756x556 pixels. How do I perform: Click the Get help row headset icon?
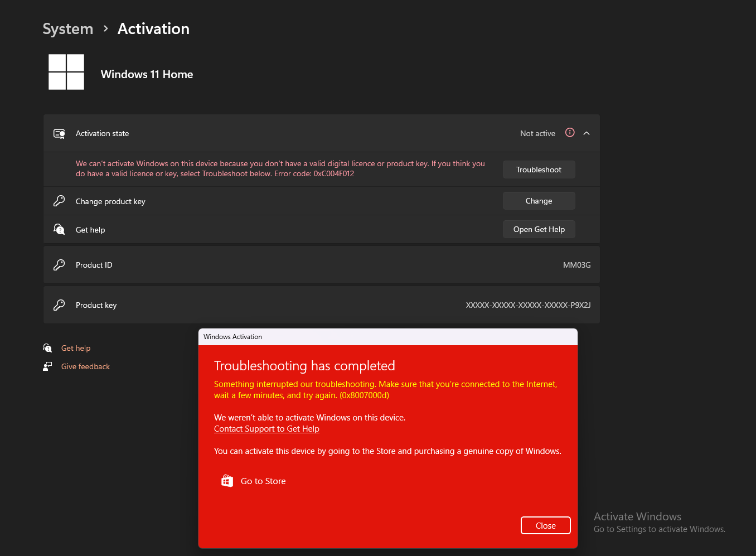click(59, 229)
